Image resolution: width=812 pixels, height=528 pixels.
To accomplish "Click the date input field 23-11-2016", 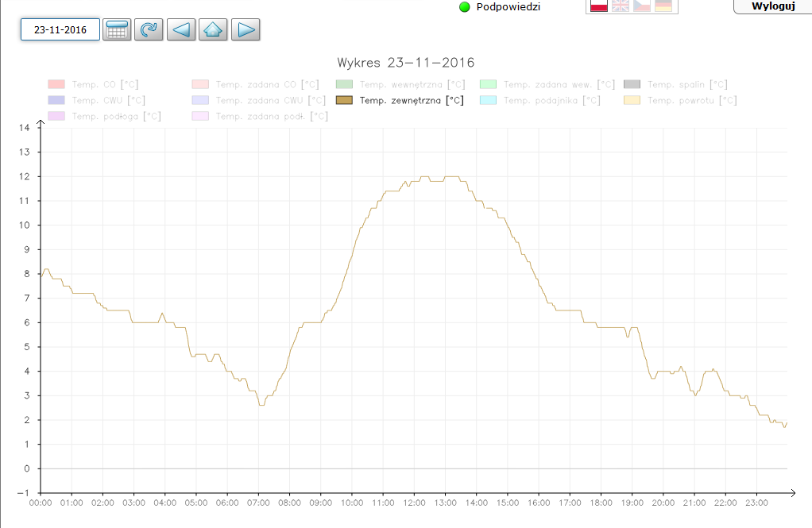I will pyautogui.click(x=60, y=30).
